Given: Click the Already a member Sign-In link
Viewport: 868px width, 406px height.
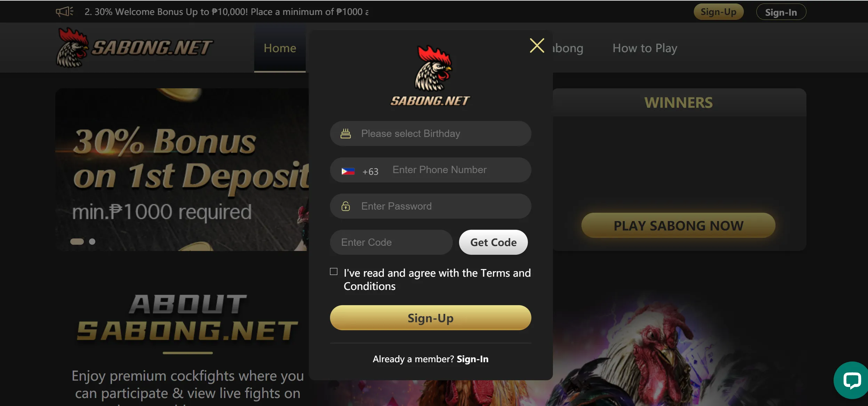Looking at the screenshot, I should 472,359.
